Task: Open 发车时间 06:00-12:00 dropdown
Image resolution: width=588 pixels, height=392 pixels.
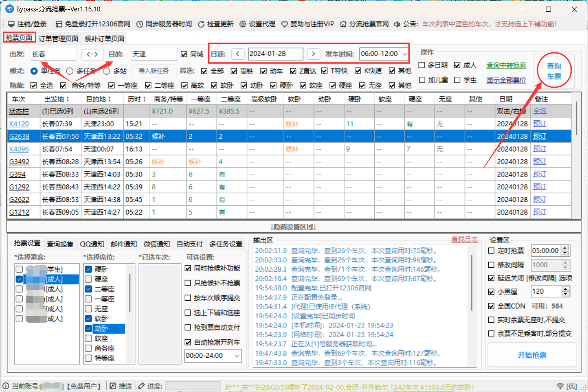Action: coord(384,54)
